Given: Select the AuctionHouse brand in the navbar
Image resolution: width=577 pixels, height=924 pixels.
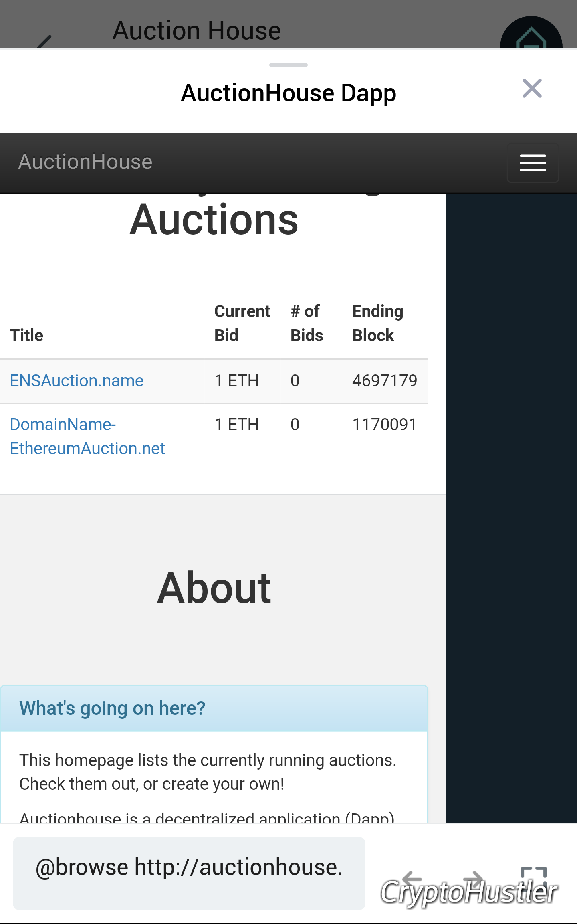Looking at the screenshot, I should (x=85, y=162).
